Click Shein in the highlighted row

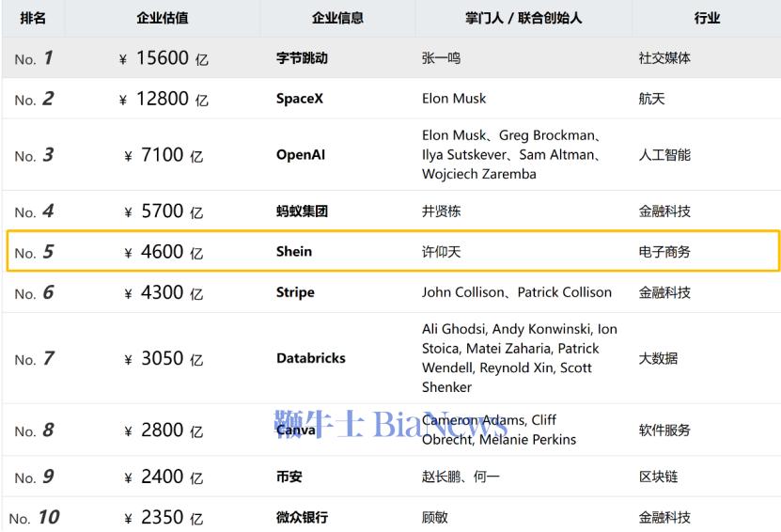[x=294, y=252]
